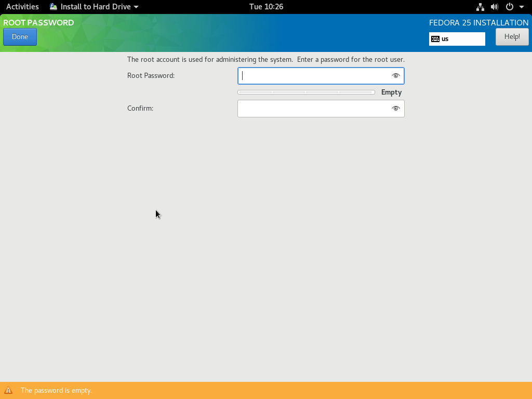
Task: Click 'The password is empty.' warning text
Action: 56,391
